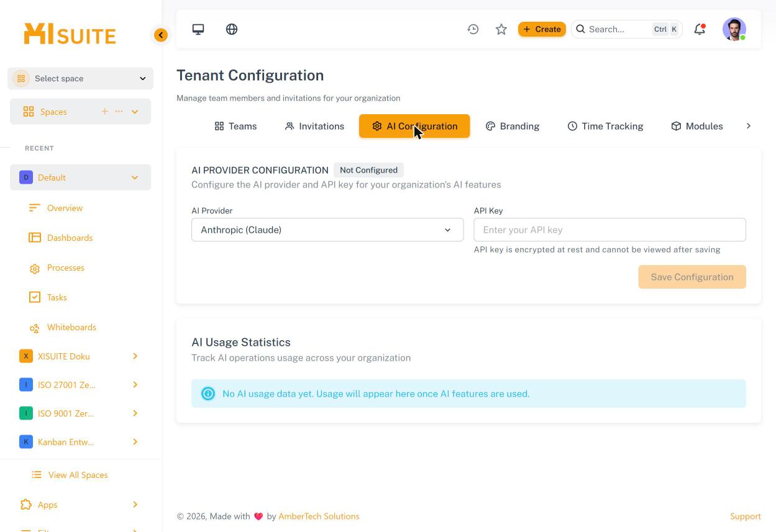Open the Select space dropdown
776x532 pixels.
pos(81,78)
